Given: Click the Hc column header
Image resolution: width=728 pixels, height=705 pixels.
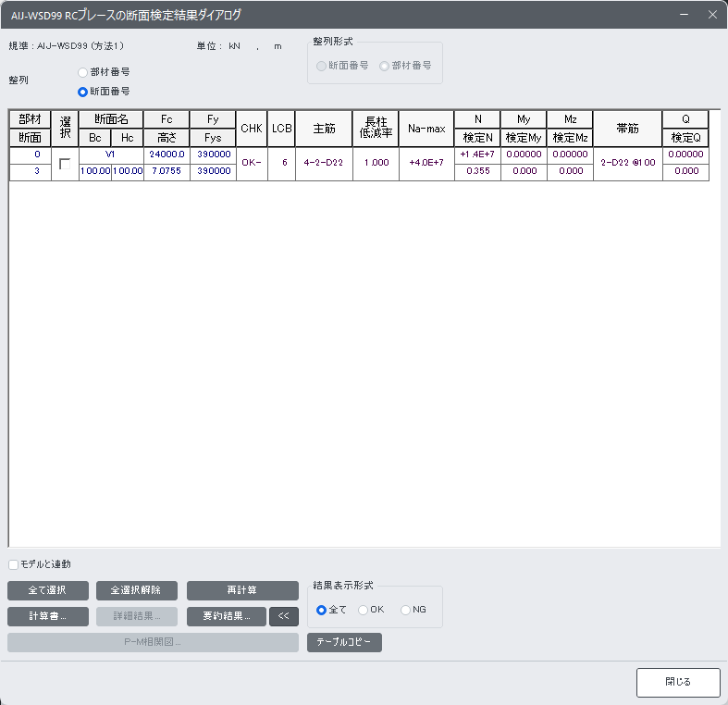Looking at the screenshot, I should click(128, 138).
